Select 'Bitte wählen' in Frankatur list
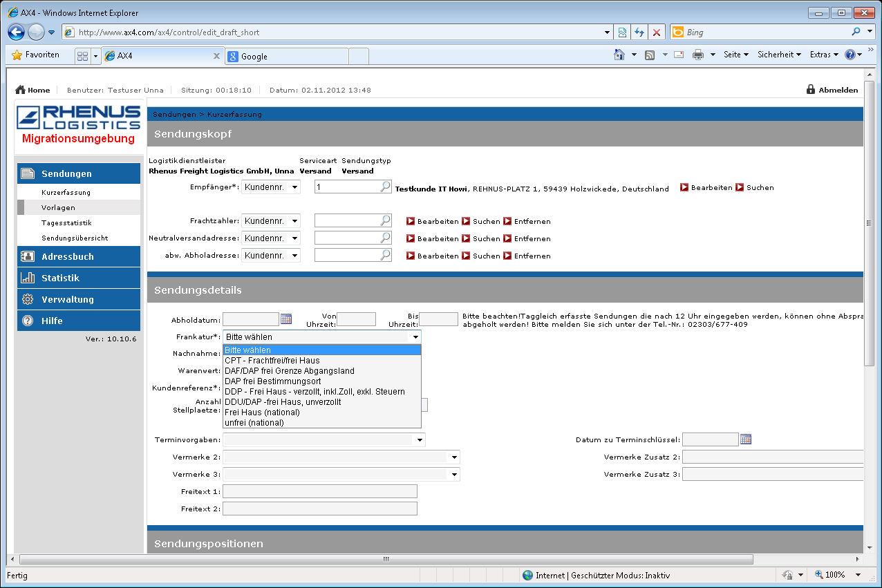This screenshot has width=882, height=588. (322, 350)
